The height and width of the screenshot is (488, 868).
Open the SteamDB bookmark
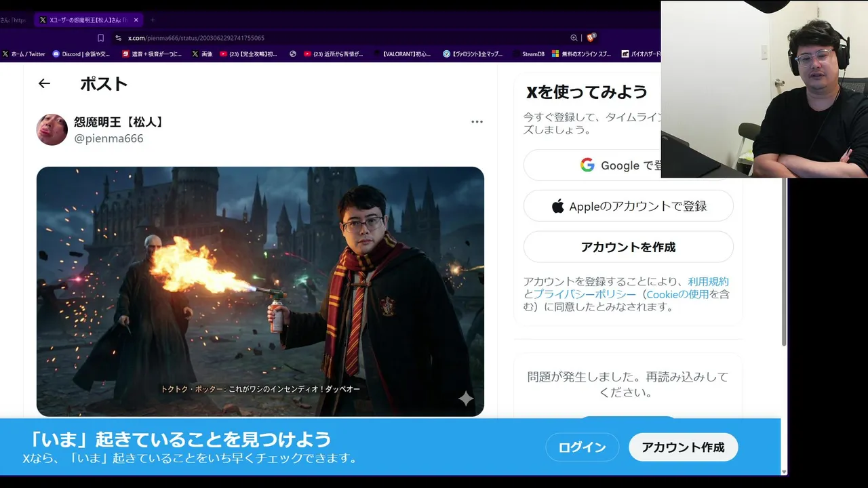[x=528, y=54]
